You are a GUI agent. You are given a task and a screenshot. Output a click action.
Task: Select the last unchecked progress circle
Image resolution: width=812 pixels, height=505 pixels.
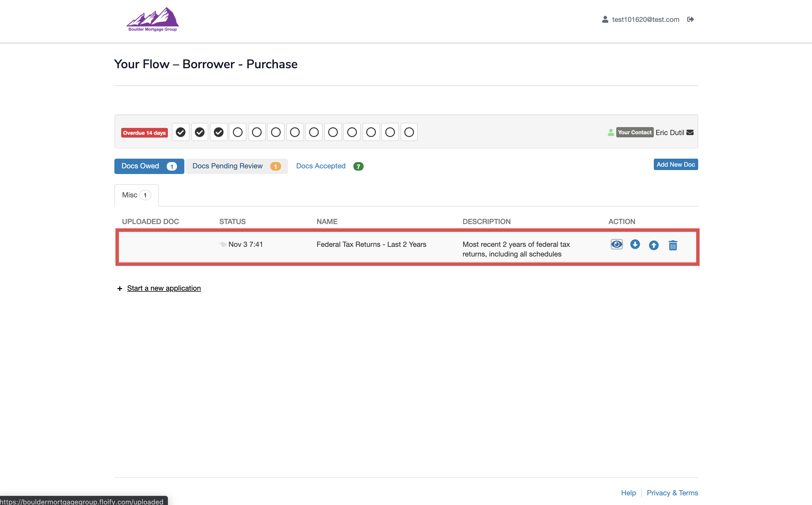409,132
